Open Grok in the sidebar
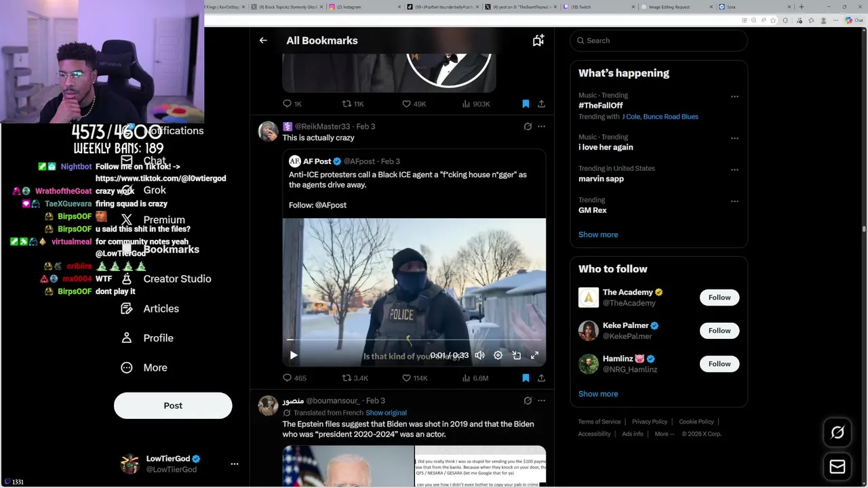The image size is (868, 488). pos(144,190)
